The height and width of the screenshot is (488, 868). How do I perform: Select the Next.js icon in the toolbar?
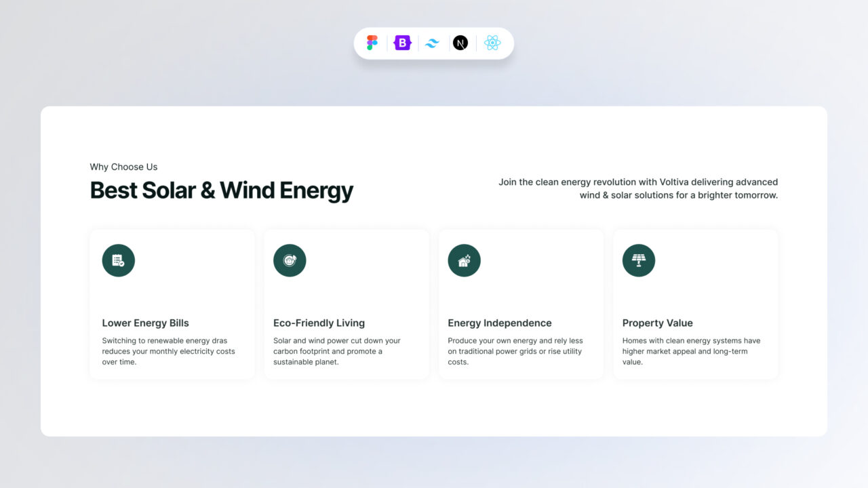[461, 42]
